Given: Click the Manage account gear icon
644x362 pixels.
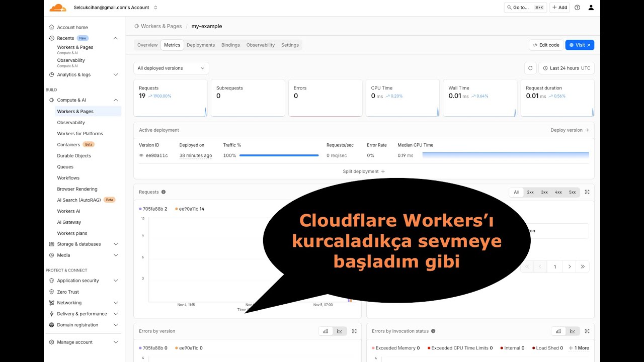Looking at the screenshot, I should coord(52,342).
